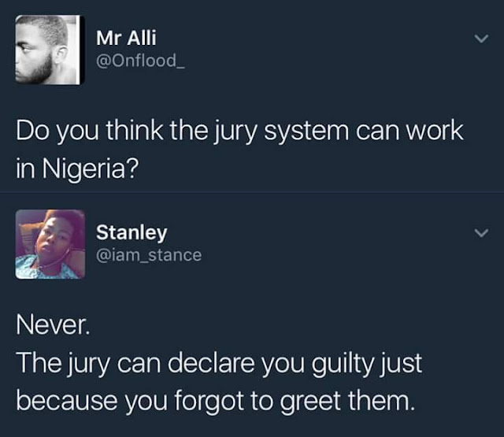
Task: Select the 'in Nigeria?' line of text
Action: coord(77,169)
